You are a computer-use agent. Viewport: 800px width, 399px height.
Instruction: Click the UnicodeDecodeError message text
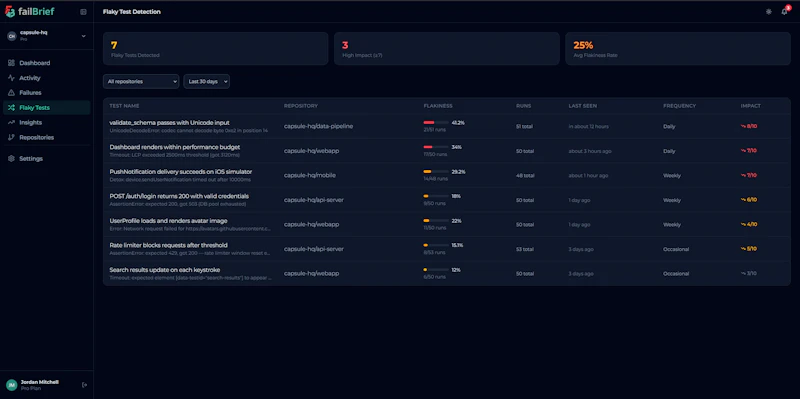click(188, 131)
